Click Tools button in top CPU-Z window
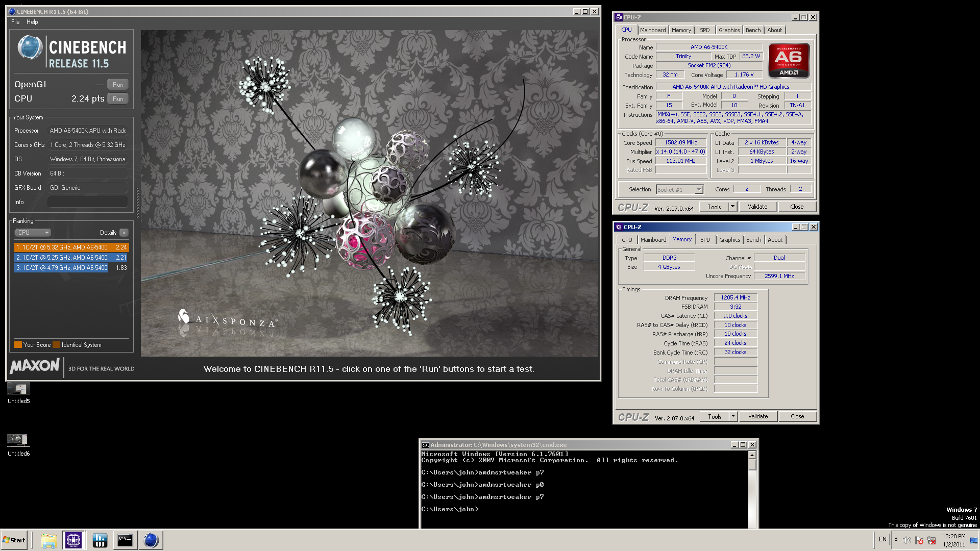980x551 pixels. 714,207
